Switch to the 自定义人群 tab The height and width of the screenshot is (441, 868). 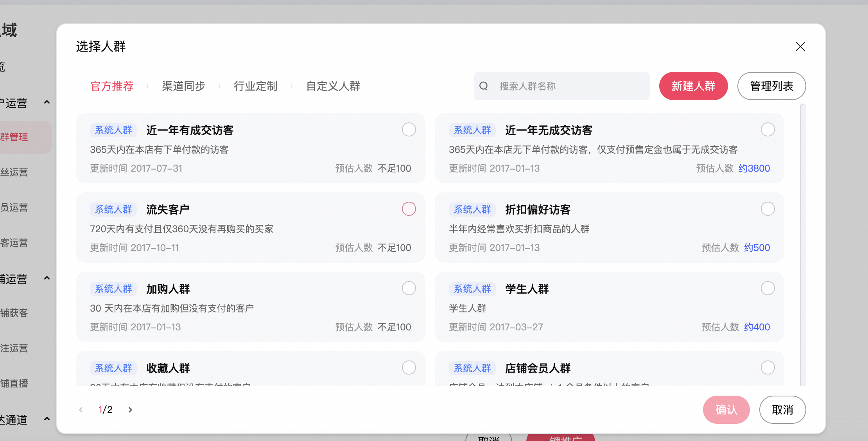click(x=333, y=86)
